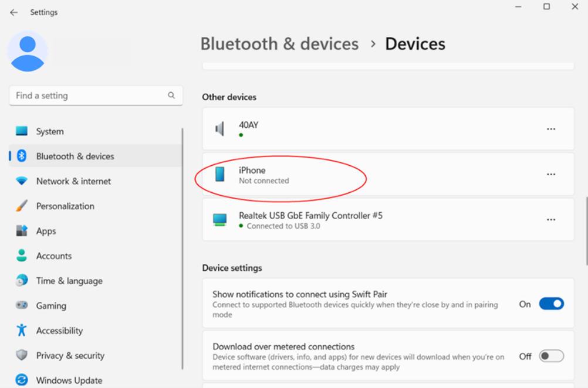588x388 pixels.
Task: Click the Realtek network controller icon
Action: [220, 220]
